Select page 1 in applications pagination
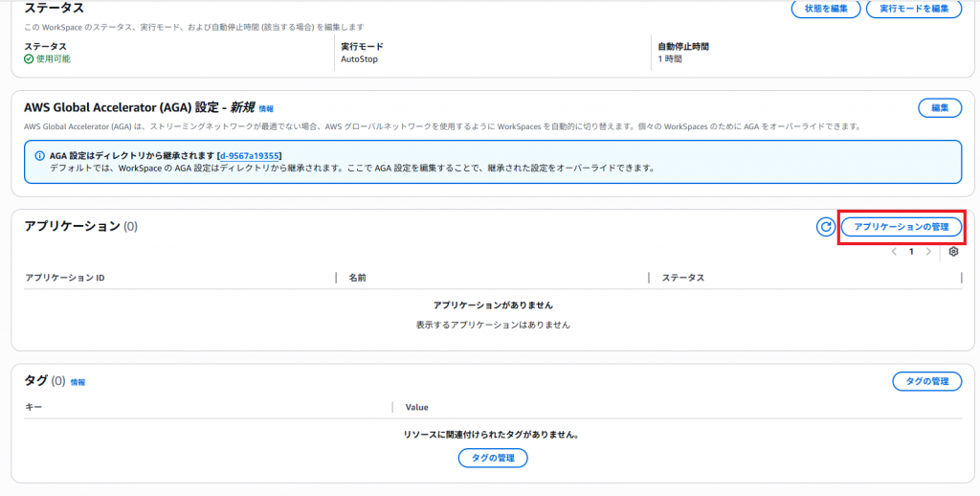Image resolution: width=980 pixels, height=496 pixels. (911, 252)
